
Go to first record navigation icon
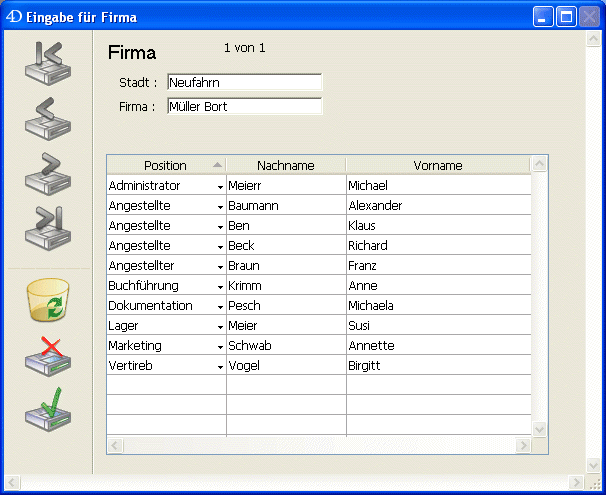tap(47, 64)
